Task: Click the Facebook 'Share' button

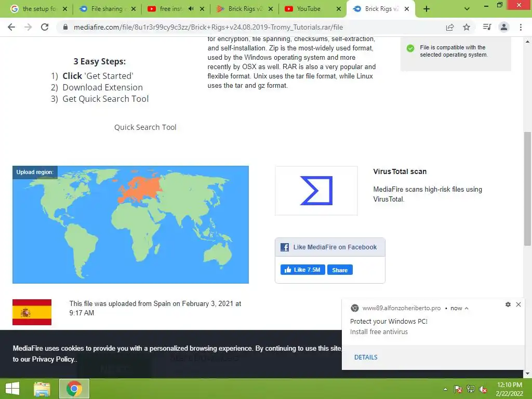Action: tap(340, 270)
